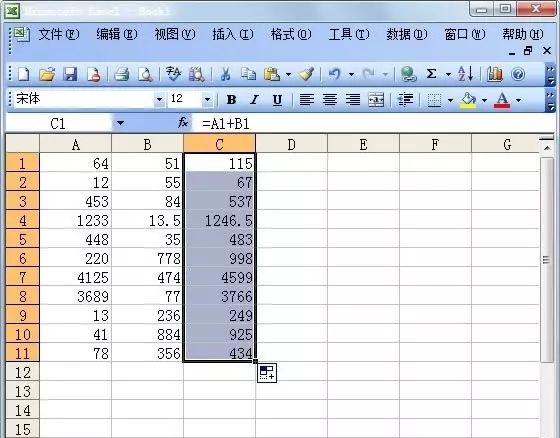This screenshot has width=560, height=438.
Task: Toggle Bold formatting
Action: pyautogui.click(x=231, y=100)
